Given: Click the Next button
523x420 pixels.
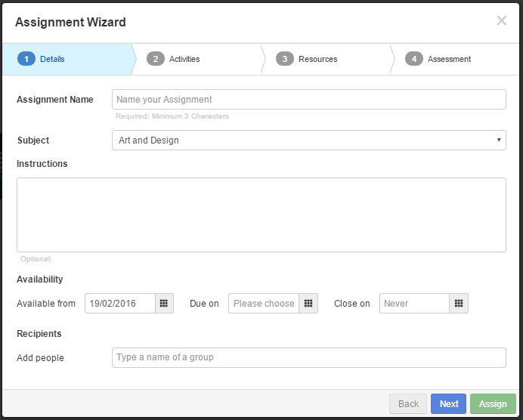Looking at the screenshot, I should (x=449, y=403).
